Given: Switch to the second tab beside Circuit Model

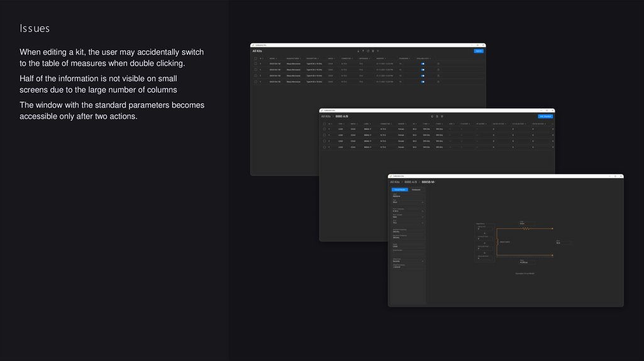Looking at the screenshot, I should click(416, 189).
